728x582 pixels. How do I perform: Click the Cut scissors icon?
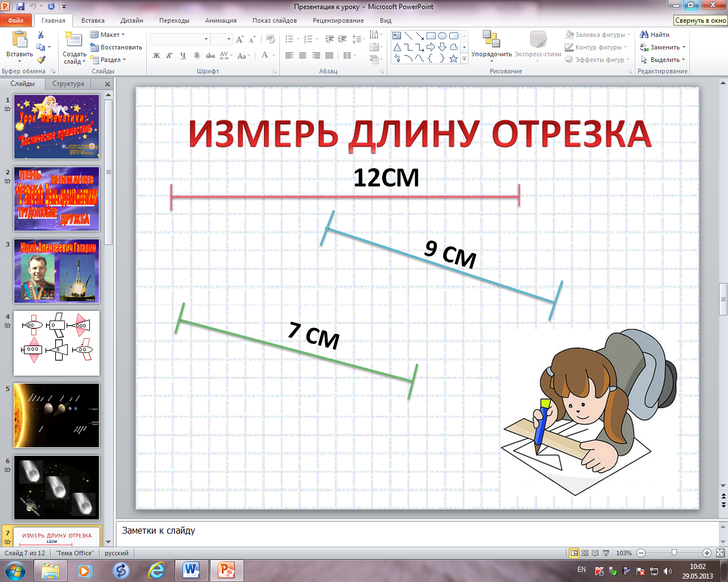(40, 35)
